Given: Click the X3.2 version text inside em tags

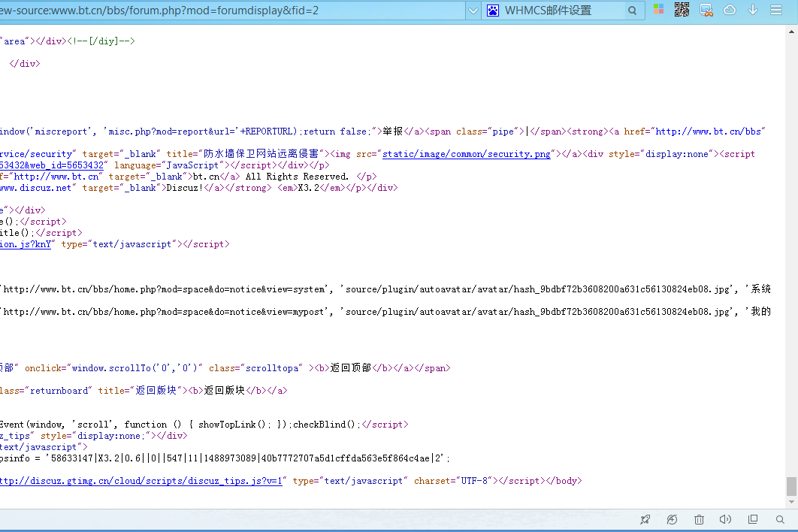Looking at the screenshot, I should click(x=308, y=188).
